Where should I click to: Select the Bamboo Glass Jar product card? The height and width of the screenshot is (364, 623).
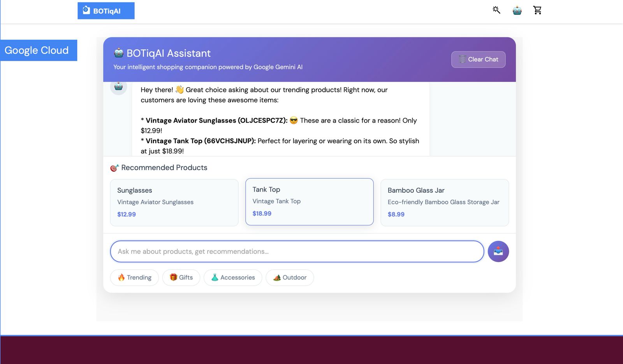(444, 202)
